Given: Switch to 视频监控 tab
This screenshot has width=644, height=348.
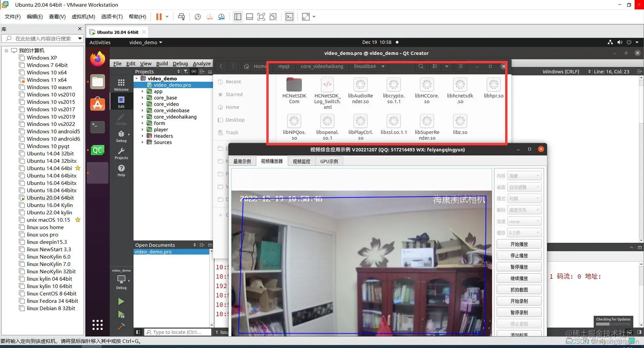Looking at the screenshot, I should pyautogui.click(x=301, y=161).
